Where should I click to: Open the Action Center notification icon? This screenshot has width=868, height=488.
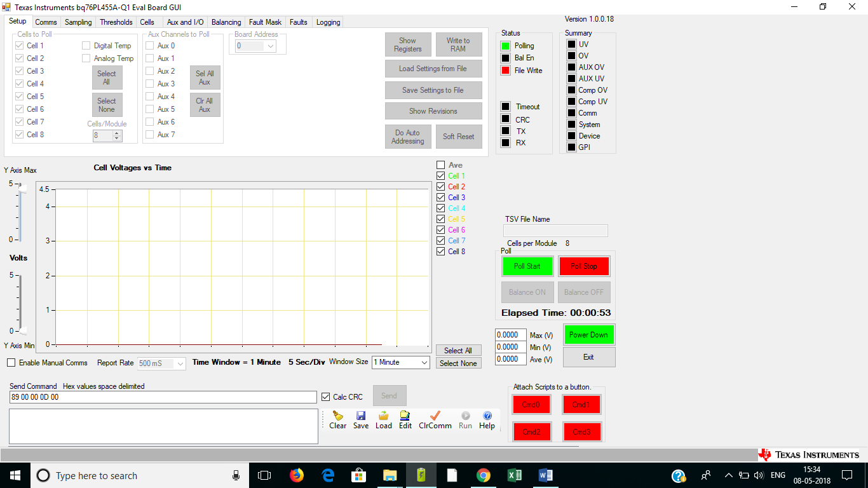tap(847, 475)
